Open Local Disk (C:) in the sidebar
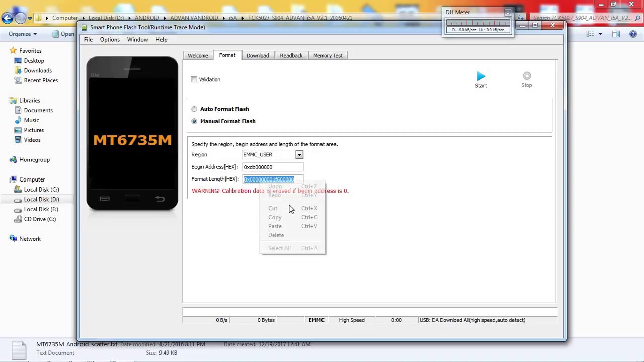This screenshot has height=362, width=644. (x=41, y=190)
